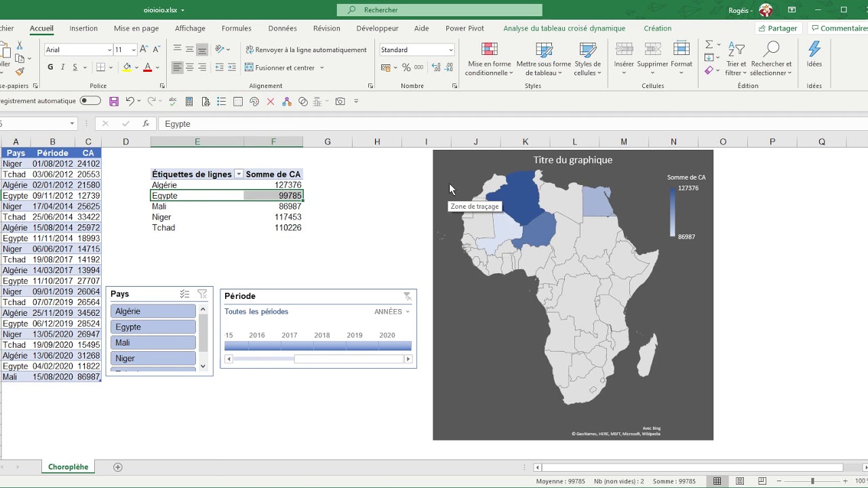The image size is (868, 488).
Task: Open the Standard number format dropdown
Action: (450, 49)
